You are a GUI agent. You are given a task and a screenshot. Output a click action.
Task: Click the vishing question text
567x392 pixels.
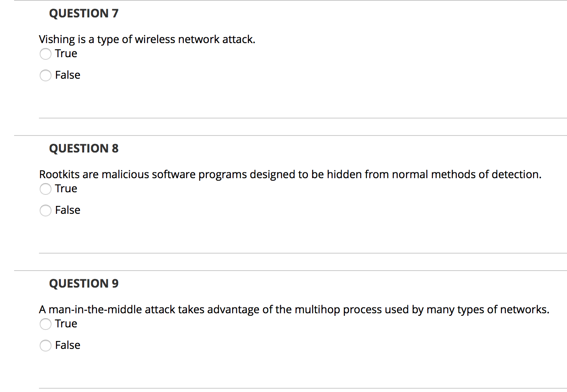(x=147, y=39)
